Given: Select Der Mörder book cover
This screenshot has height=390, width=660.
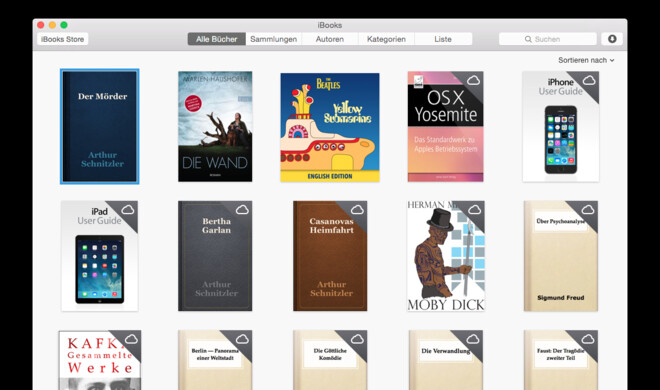Looking at the screenshot, I should pyautogui.click(x=100, y=127).
